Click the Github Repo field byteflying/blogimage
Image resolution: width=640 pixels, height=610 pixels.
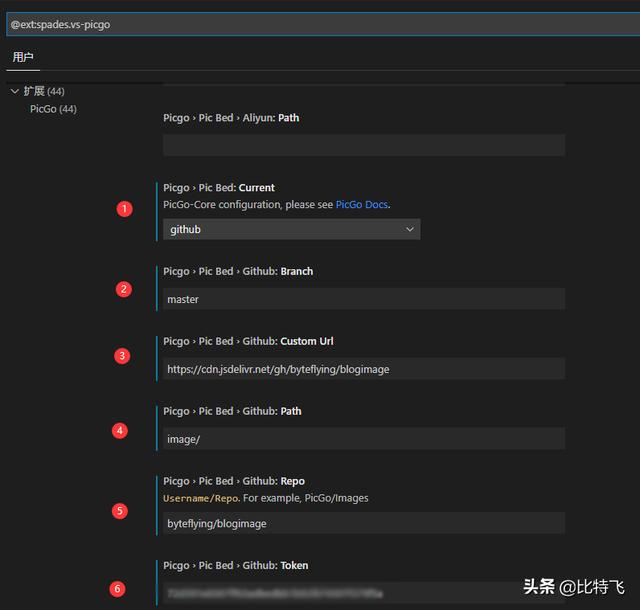364,523
